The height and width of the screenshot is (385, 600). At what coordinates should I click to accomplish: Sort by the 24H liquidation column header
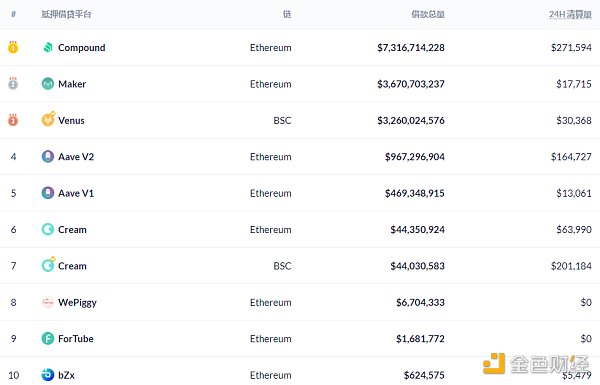coord(570,15)
